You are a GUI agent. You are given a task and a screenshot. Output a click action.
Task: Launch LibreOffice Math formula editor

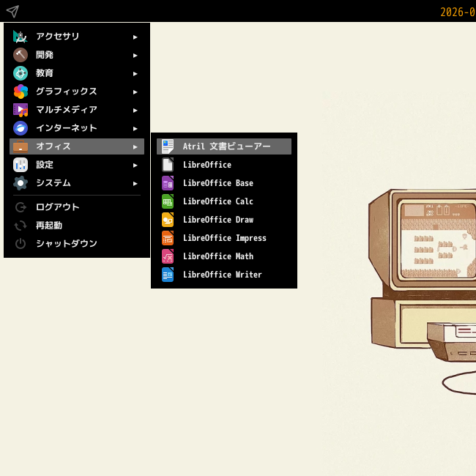coord(224,256)
